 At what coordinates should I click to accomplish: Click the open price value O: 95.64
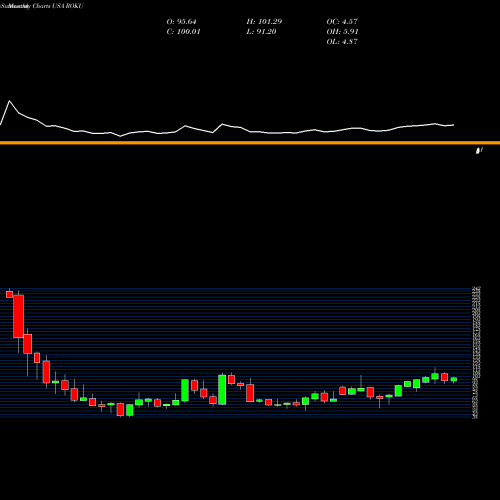[181, 22]
